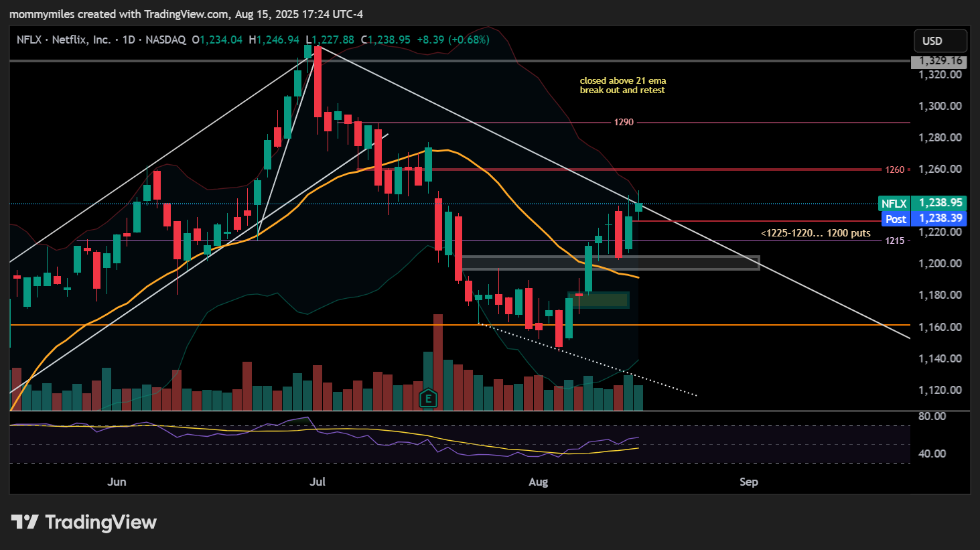The width and height of the screenshot is (980, 550).
Task: Click the 1,140.00 price axis label
Action: click(940, 358)
